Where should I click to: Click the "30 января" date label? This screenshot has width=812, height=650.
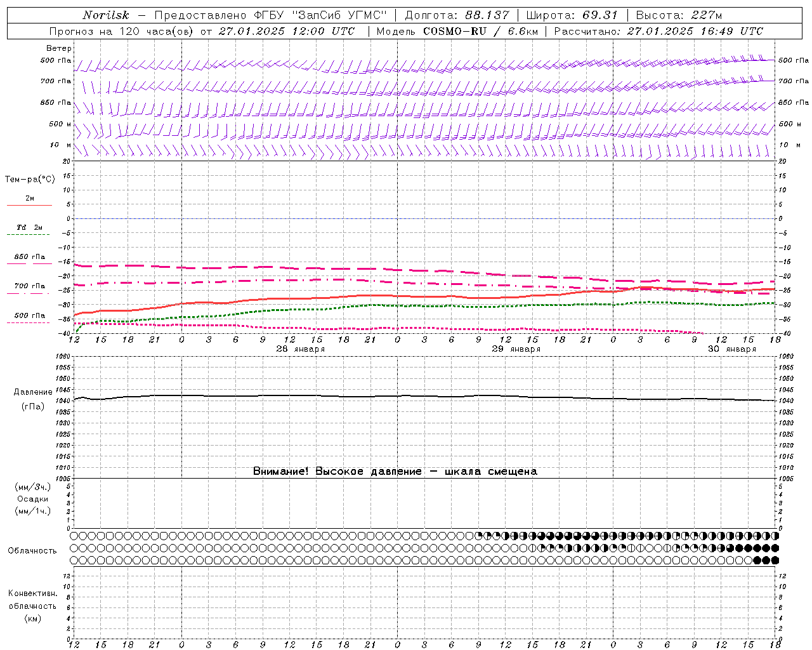pos(732,349)
